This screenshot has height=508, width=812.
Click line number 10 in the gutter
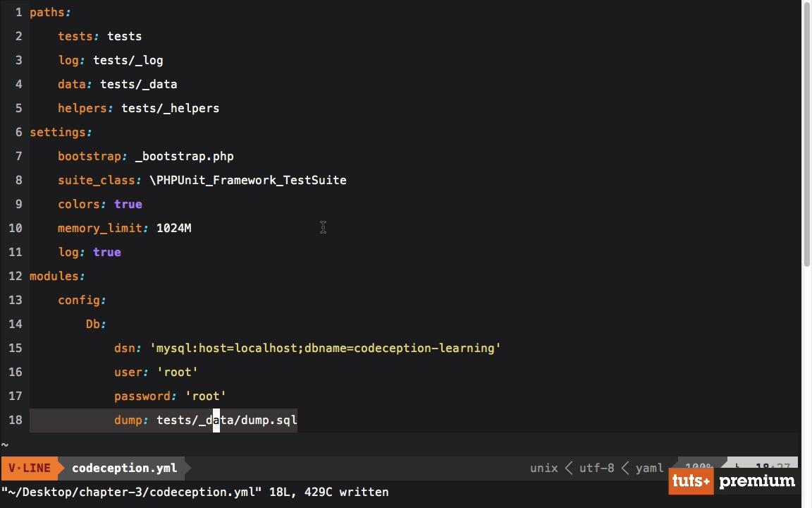[16, 228]
